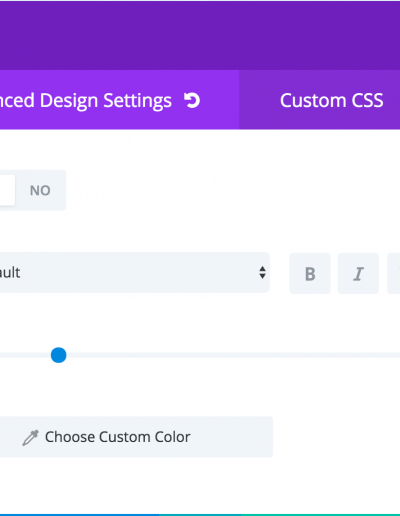Click the font select up-down arrows
The width and height of the screenshot is (400, 516).
(262, 272)
